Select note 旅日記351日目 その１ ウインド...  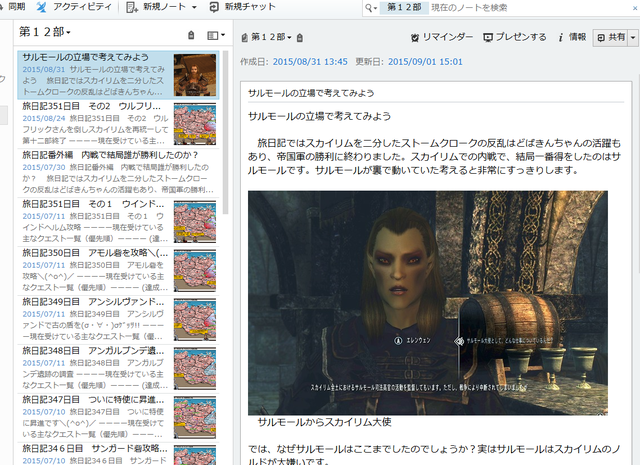[118, 222]
